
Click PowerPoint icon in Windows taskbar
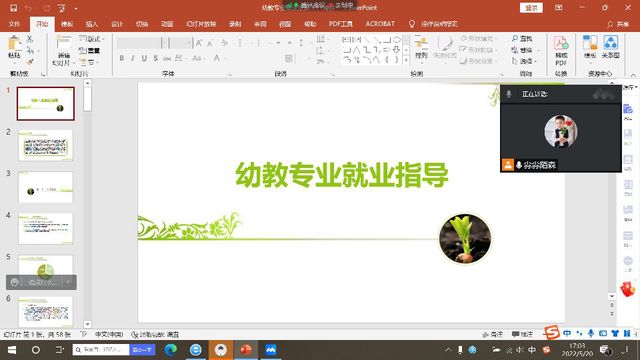[x=245, y=350]
